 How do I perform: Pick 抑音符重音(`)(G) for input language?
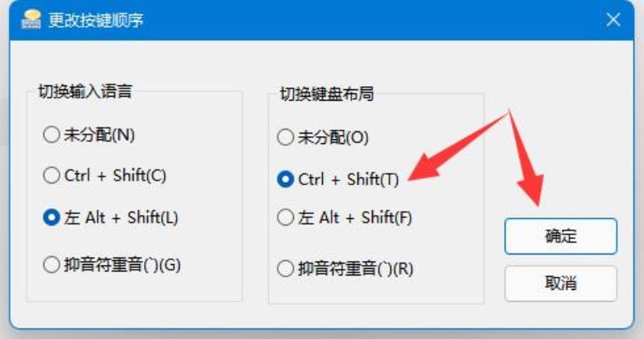(111, 265)
